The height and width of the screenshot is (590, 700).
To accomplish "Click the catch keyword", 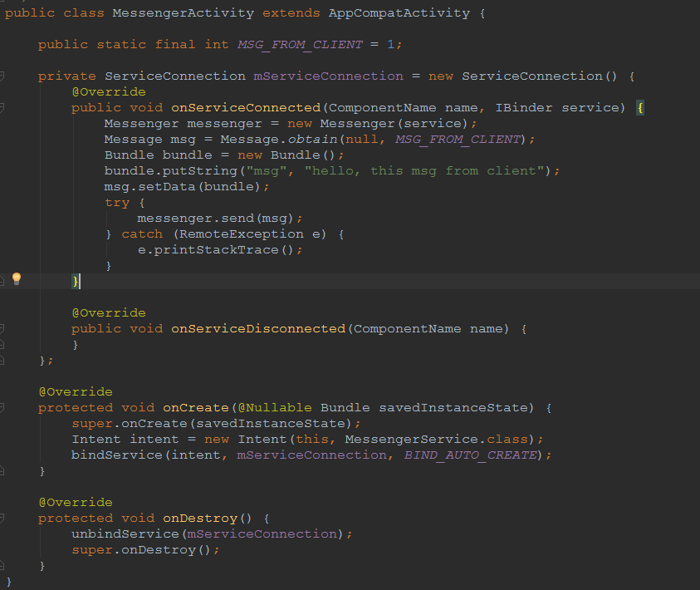I will (142, 234).
